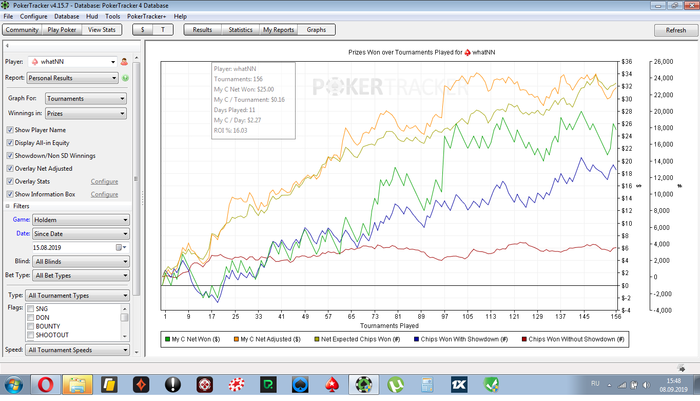Open the date picker calendar icon
The image size is (700, 401).
pyautogui.click(x=119, y=247)
